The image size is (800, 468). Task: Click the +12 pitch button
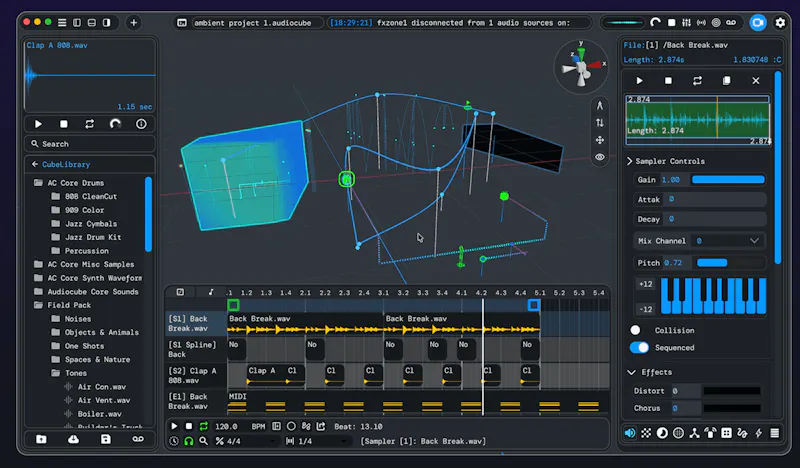tap(646, 284)
